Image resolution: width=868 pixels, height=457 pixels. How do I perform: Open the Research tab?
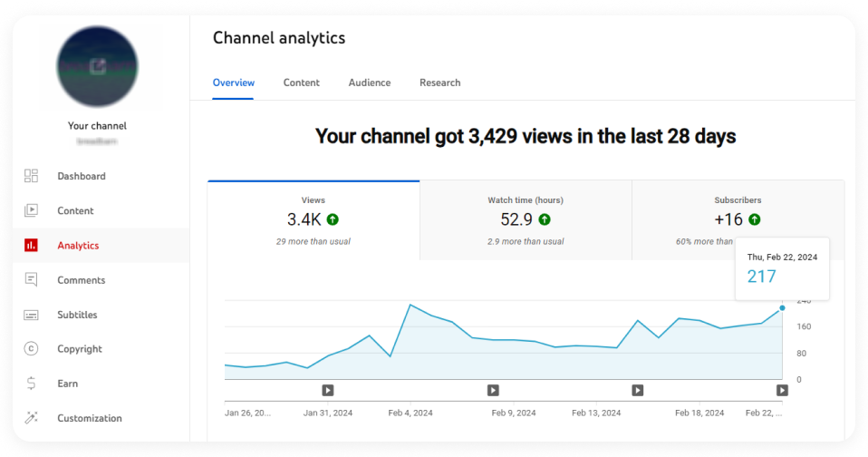(439, 83)
